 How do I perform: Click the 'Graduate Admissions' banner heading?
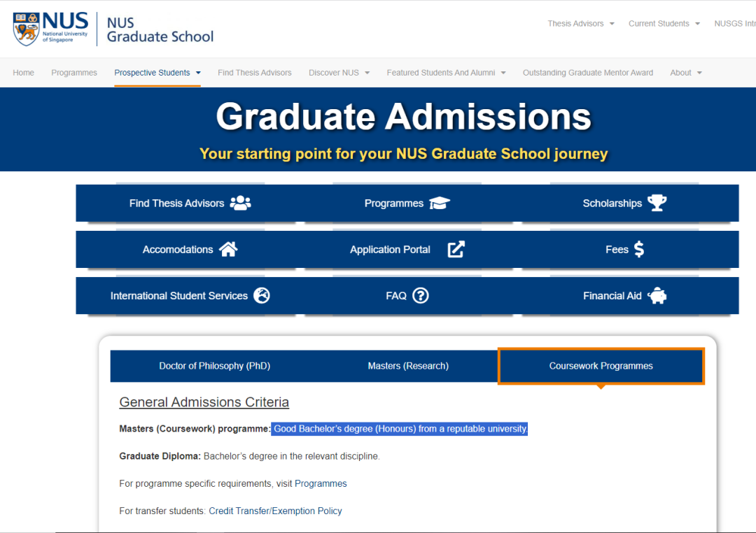pos(404,117)
